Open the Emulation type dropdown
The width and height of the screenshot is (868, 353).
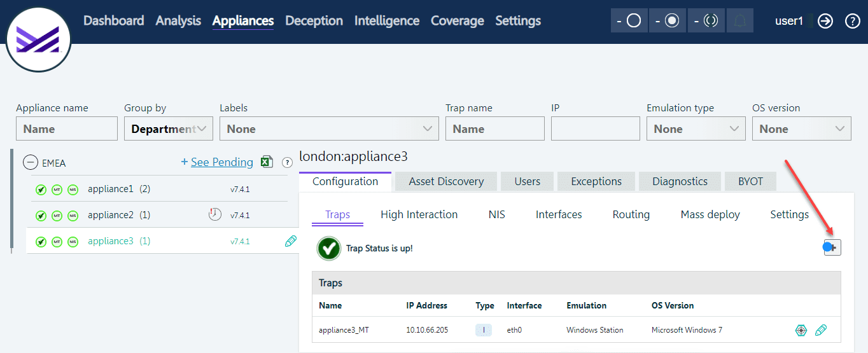(696, 128)
